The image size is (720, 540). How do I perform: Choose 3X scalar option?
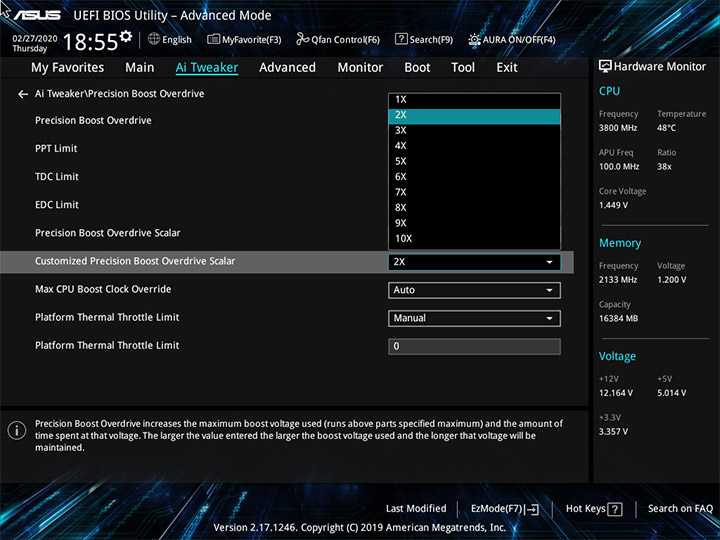click(474, 130)
